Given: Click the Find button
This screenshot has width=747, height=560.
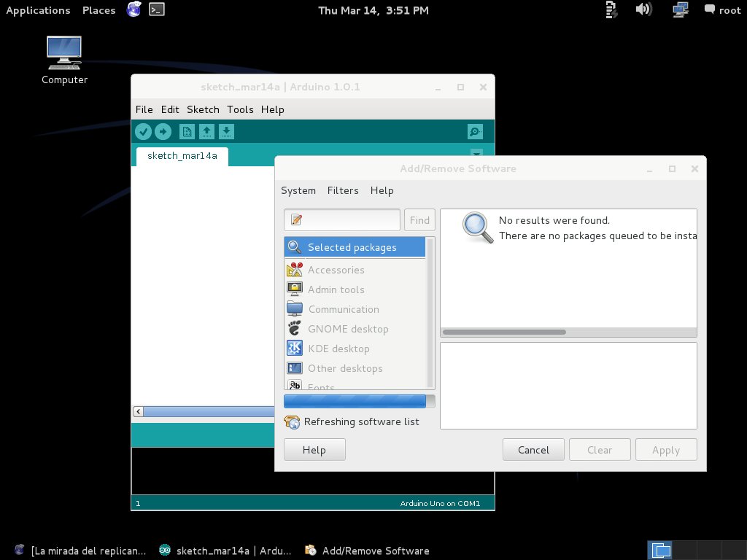Looking at the screenshot, I should coord(419,220).
